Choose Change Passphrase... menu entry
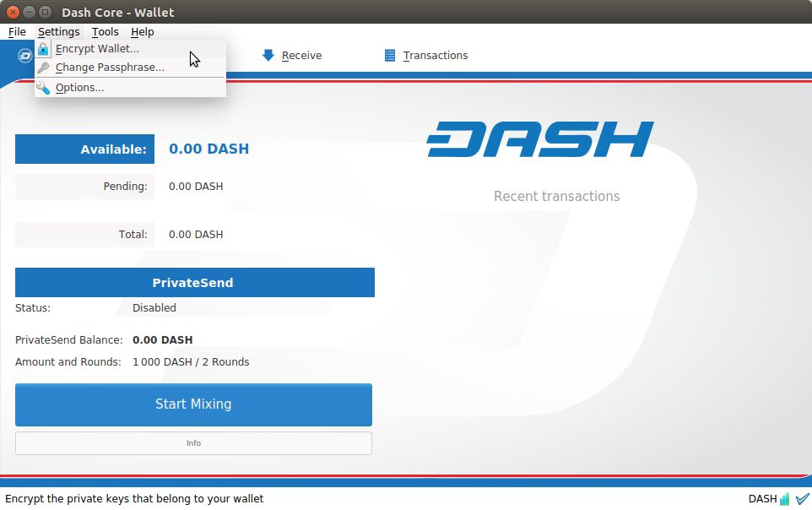The image size is (812, 510). coord(131,68)
